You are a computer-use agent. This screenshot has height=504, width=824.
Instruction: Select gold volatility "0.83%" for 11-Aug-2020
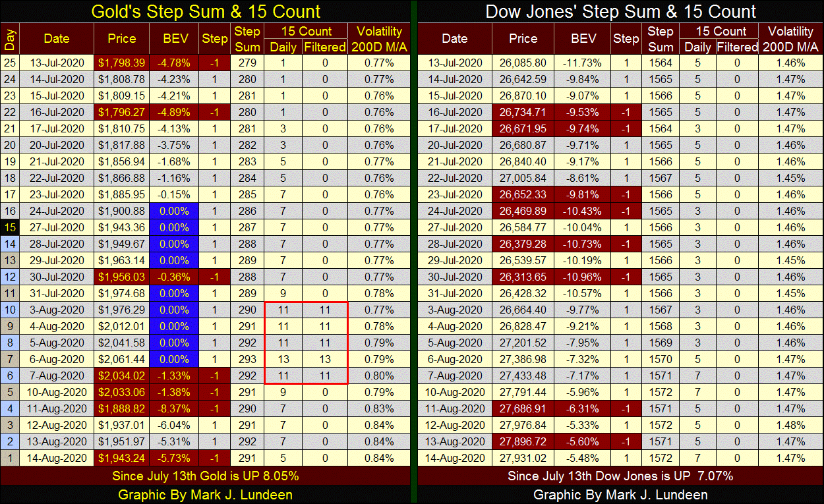point(379,408)
